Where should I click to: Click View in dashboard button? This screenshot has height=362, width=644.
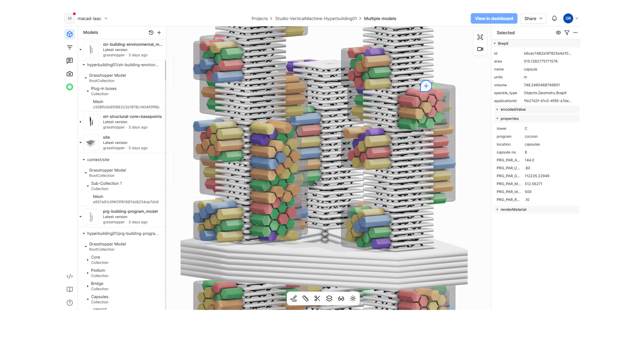[x=494, y=18]
